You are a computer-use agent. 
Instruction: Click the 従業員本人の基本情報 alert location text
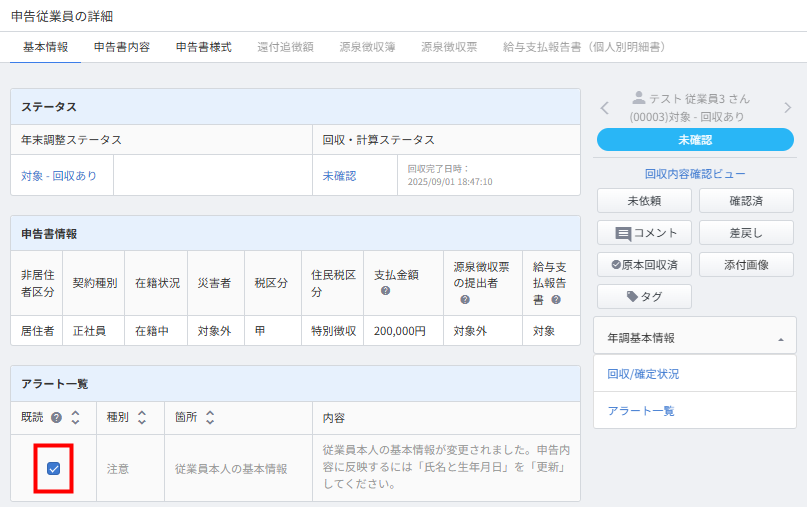click(x=231, y=469)
